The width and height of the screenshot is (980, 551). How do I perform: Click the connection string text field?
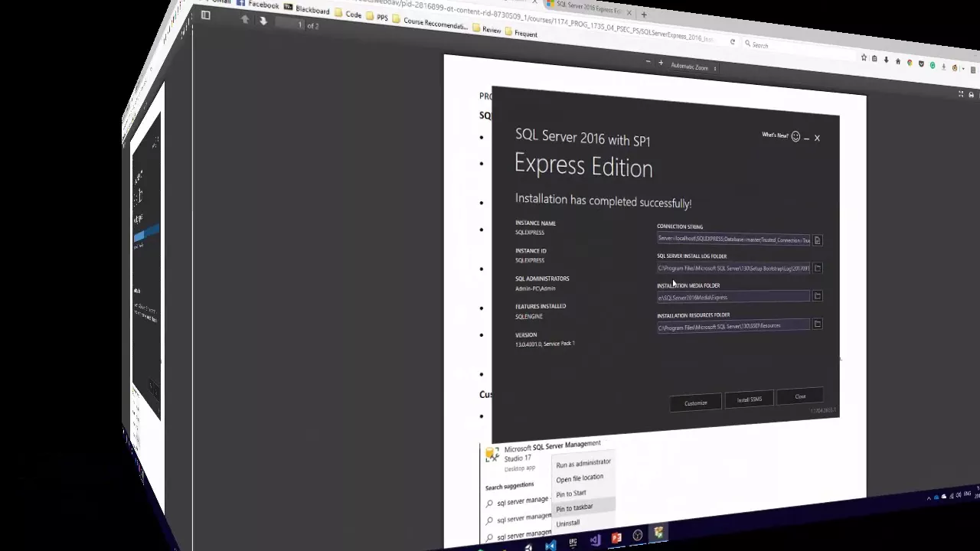pyautogui.click(x=733, y=240)
